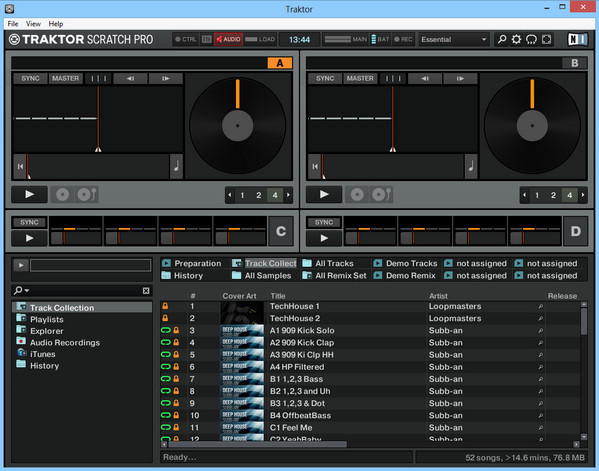
Task: Click absolute scratch mode icon on Deck A
Action: pos(63,195)
